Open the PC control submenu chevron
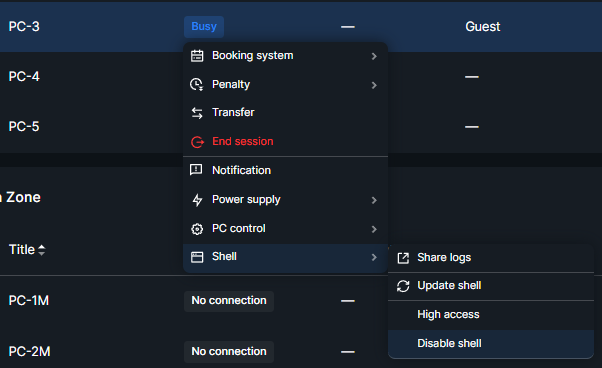The height and width of the screenshot is (368, 602). [374, 229]
